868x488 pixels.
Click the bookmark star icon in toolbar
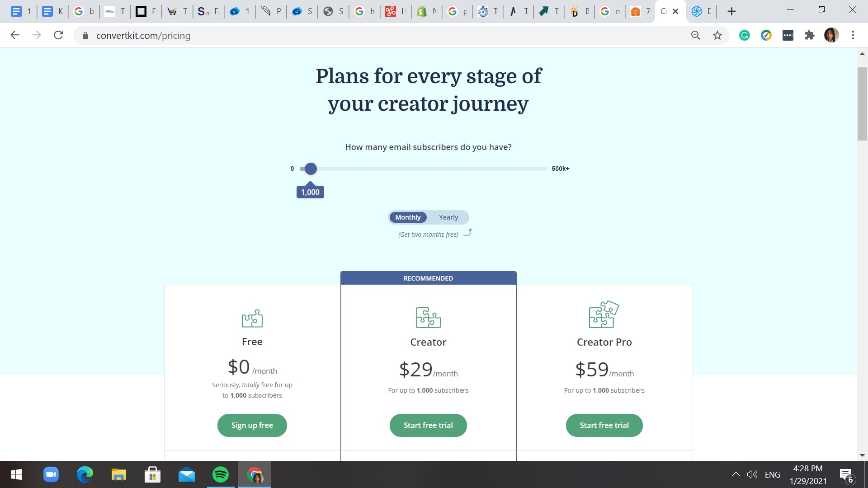click(x=717, y=35)
